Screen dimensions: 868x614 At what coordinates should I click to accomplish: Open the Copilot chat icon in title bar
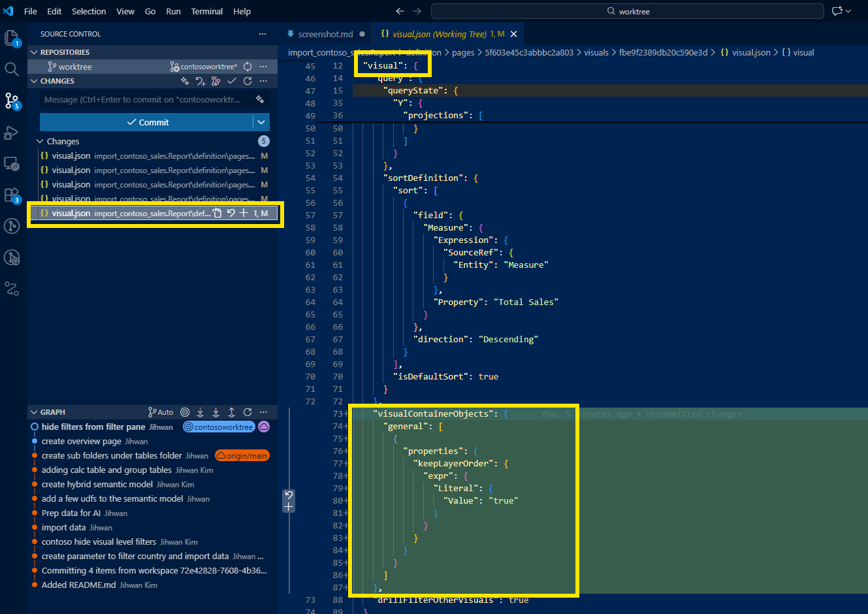coord(837,11)
